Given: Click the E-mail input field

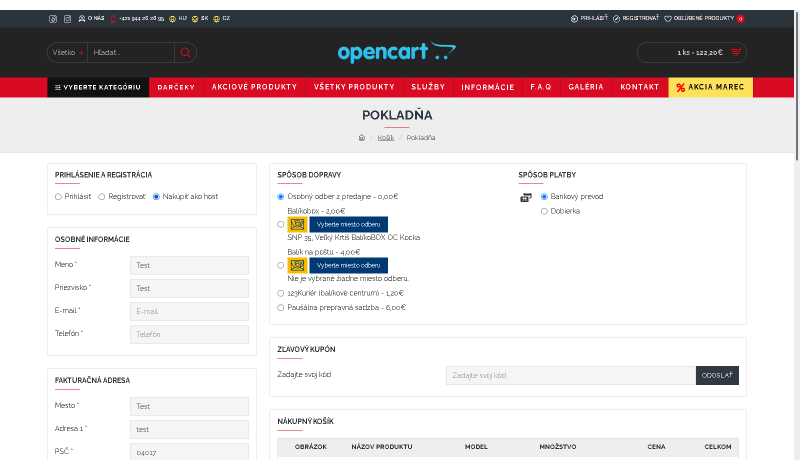Looking at the screenshot, I should [189, 311].
